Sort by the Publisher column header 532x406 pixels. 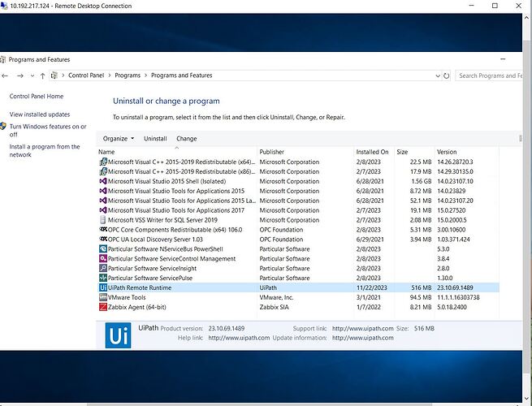(x=305, y=152)
